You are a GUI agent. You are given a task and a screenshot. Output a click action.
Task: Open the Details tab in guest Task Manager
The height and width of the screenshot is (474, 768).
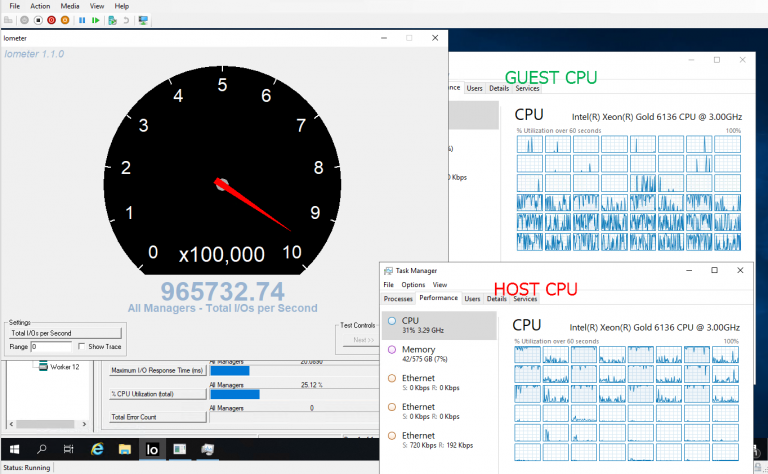pyautogui.click(x=499, y=88)
